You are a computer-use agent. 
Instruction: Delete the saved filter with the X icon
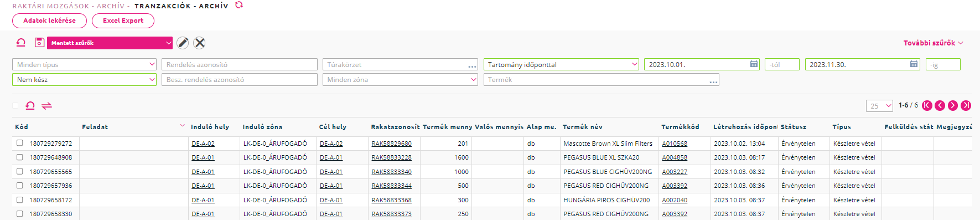click(x=200, y=43)
